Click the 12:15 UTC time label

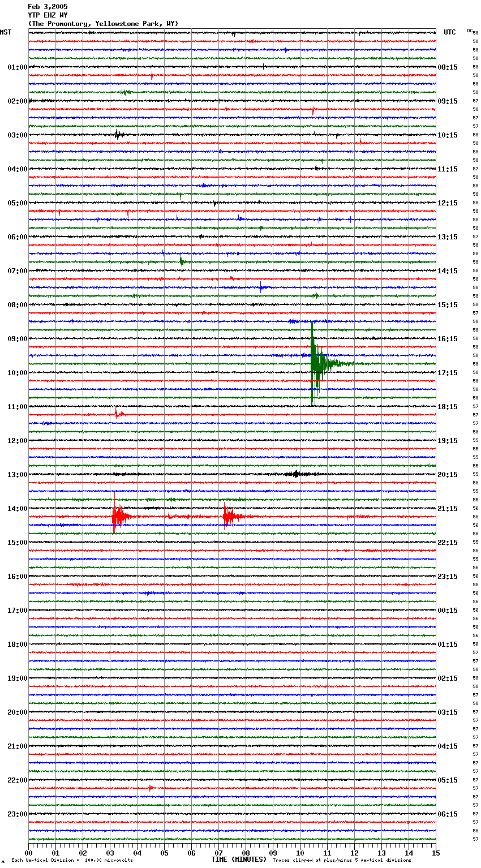coord(448,203)
